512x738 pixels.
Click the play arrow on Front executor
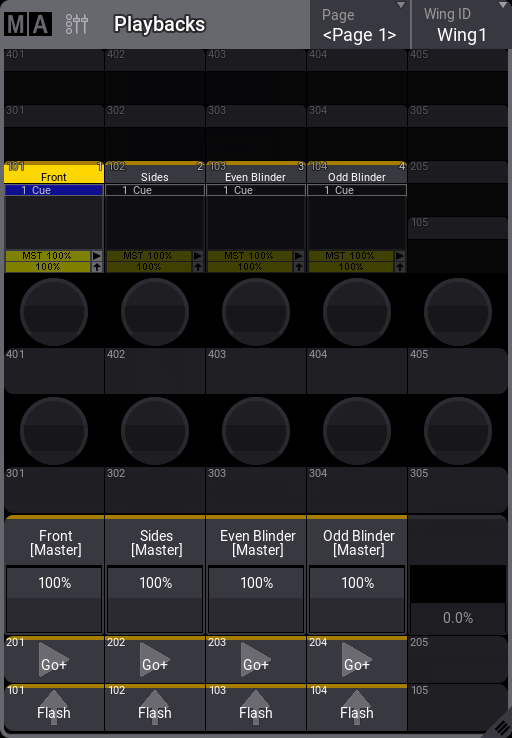pyautogui.click(x=96, y=256)
